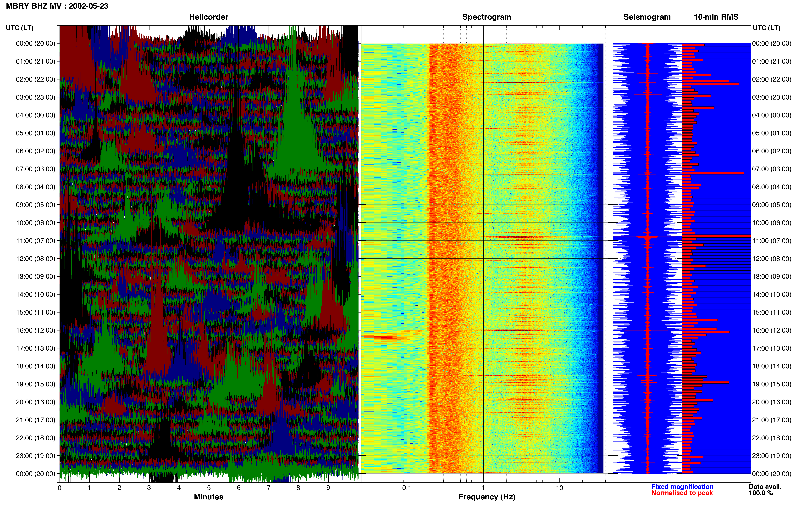Click '07:00 (03:00)' on the Helicorder time axis
Viewport: 812px width, 508px height.
point(36,169)
